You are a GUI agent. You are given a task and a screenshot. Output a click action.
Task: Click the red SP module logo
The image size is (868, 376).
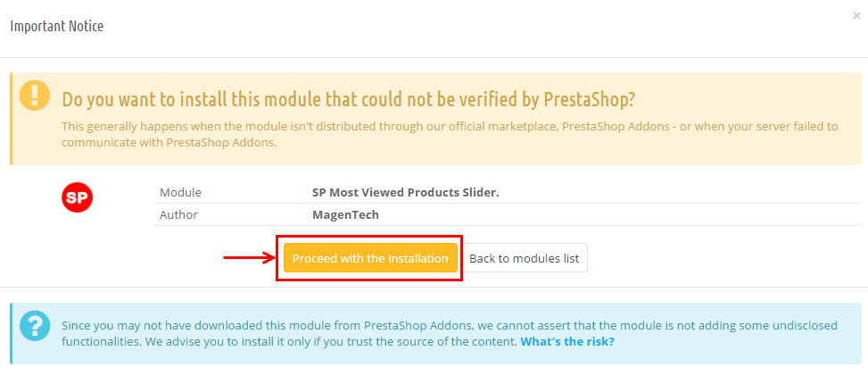click(77, 197)
